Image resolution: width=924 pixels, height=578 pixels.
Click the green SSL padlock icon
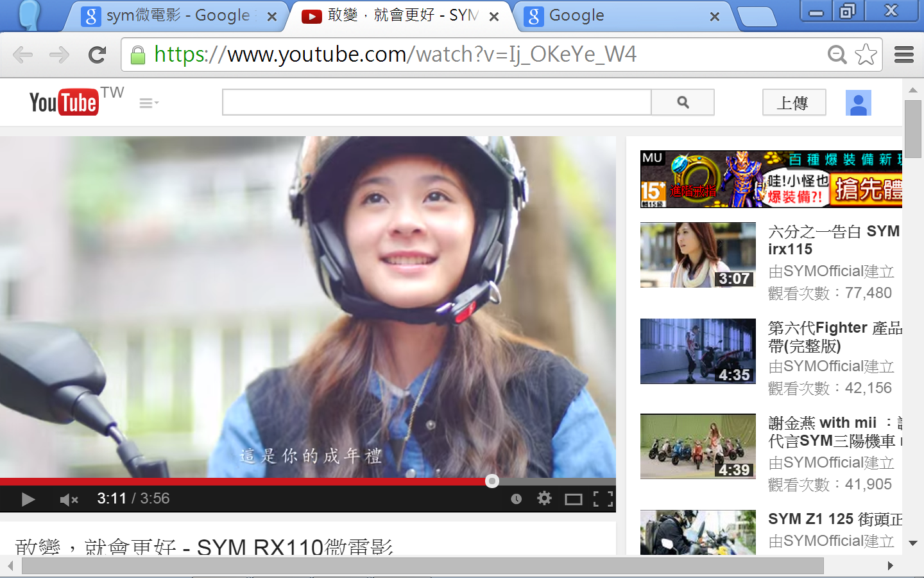(x=137, y=55)
